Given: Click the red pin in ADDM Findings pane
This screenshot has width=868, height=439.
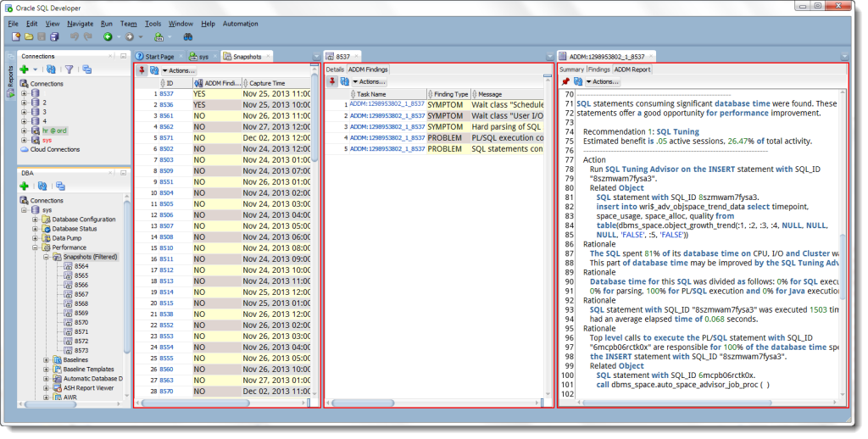Looking at the screenshot, I should click(x=332, y=81).
